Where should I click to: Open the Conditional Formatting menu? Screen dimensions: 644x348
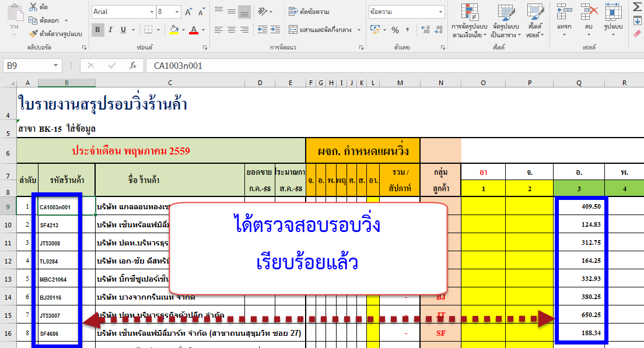[x=470, y=20]
